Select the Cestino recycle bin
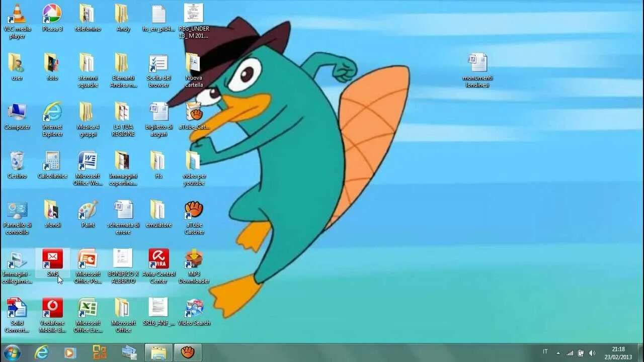Image resolution: width=644 pixels, height=362 pixels. click(x=17, y=164)
